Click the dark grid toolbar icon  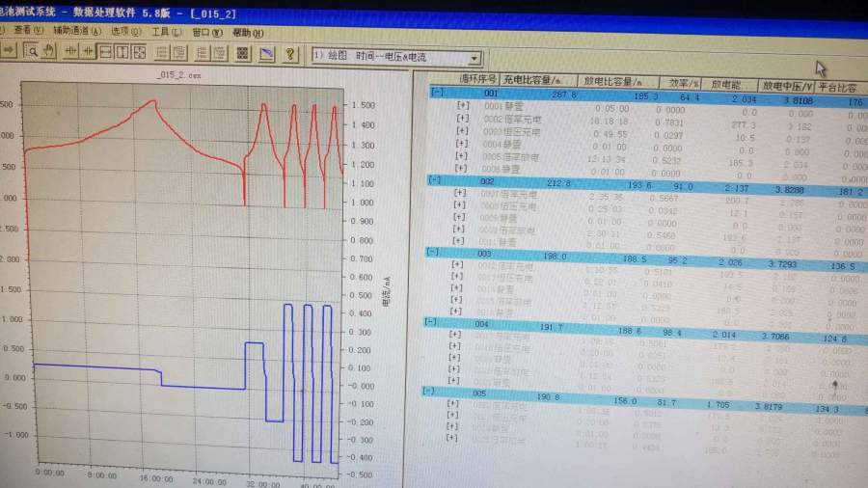242,53
